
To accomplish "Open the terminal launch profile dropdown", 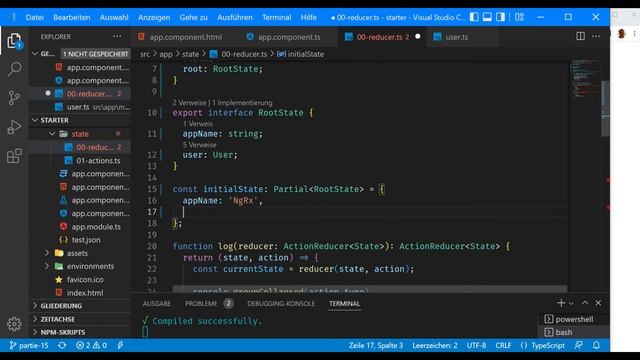I will point(571,303).
